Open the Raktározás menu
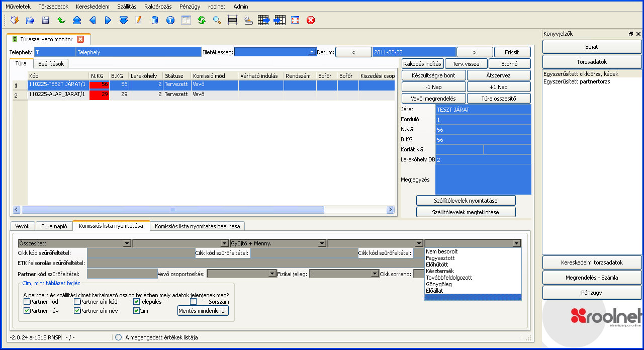The width and height of the screenshot is (644, 350). pyautogui.click(x=157, y=7)
